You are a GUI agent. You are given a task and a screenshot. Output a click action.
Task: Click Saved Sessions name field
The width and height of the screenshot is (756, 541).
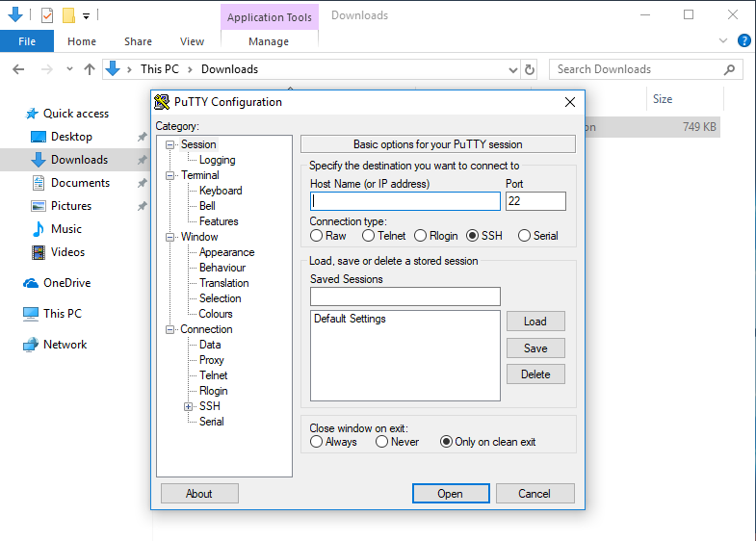405,296
